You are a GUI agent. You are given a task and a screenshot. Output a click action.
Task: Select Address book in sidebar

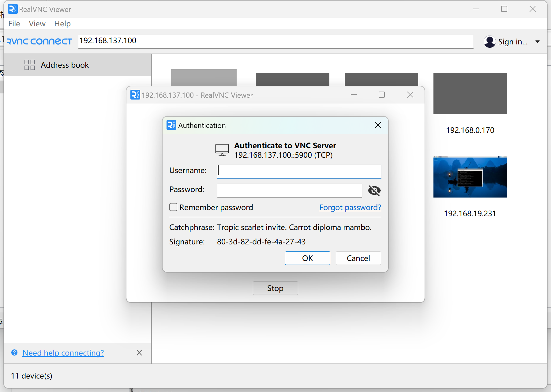pyautogui.click(x=77, y=65)
